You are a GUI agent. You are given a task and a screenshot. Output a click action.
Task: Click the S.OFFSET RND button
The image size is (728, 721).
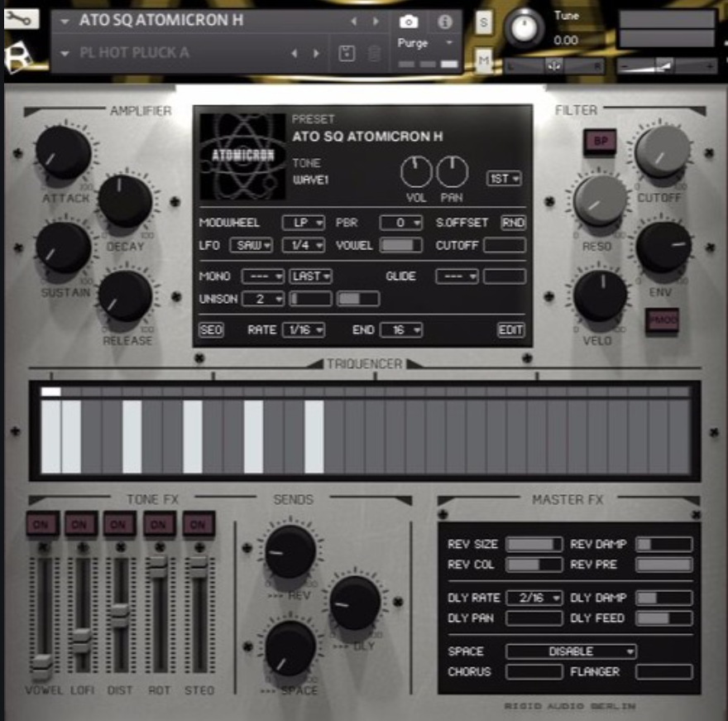513,223
